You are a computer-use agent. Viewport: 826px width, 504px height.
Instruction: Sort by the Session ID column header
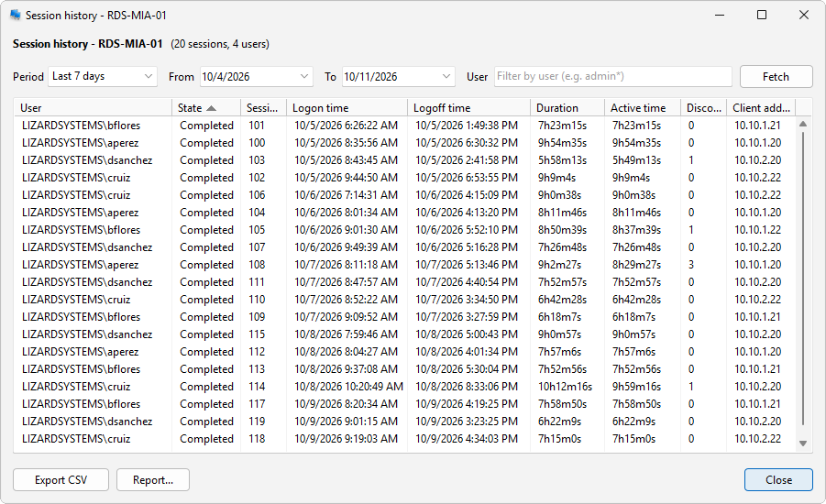pos(263,108)
